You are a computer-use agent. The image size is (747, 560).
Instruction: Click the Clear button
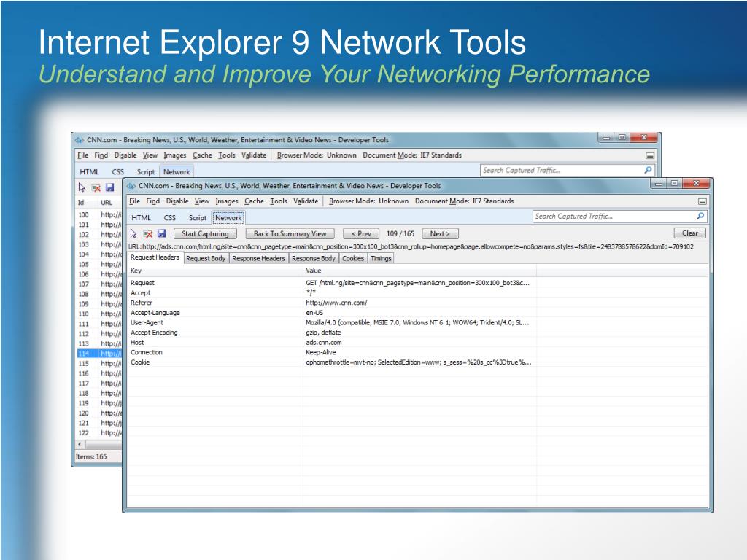[x=690, y=233]
